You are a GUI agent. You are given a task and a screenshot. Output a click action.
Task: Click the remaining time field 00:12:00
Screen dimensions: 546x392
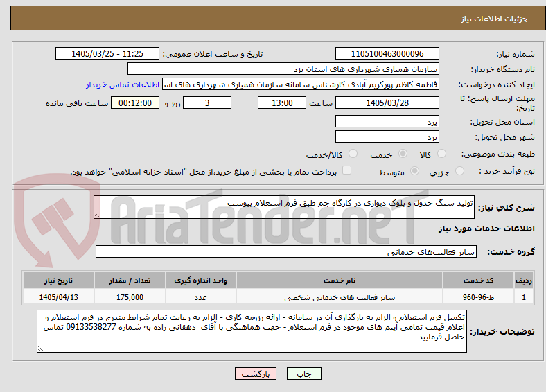(x=135, y=103)
